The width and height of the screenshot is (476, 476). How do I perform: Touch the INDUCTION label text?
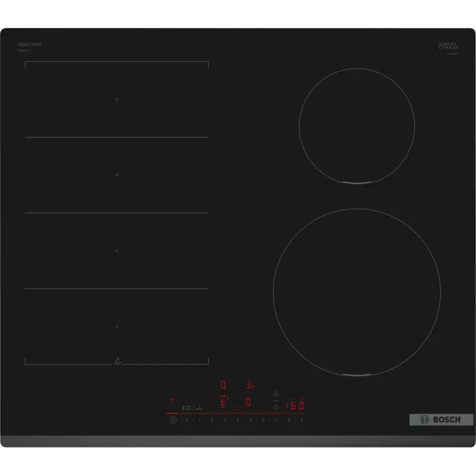[29, 45]
